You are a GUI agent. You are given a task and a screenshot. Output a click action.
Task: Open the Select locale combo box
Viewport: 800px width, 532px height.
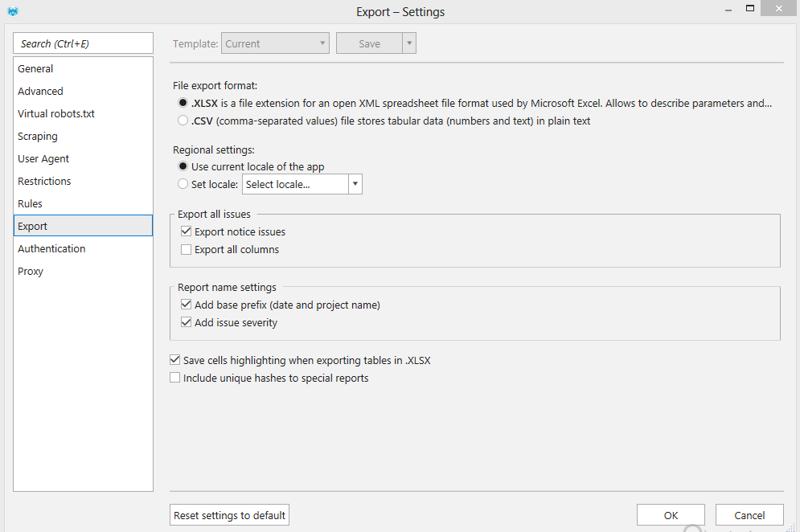[x=302, y=184]
